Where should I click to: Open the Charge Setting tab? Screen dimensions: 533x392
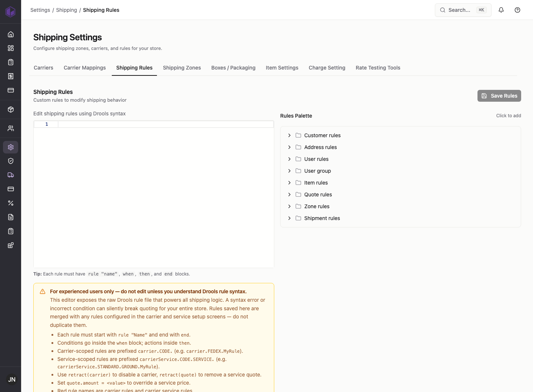click(x=327, y=68)
